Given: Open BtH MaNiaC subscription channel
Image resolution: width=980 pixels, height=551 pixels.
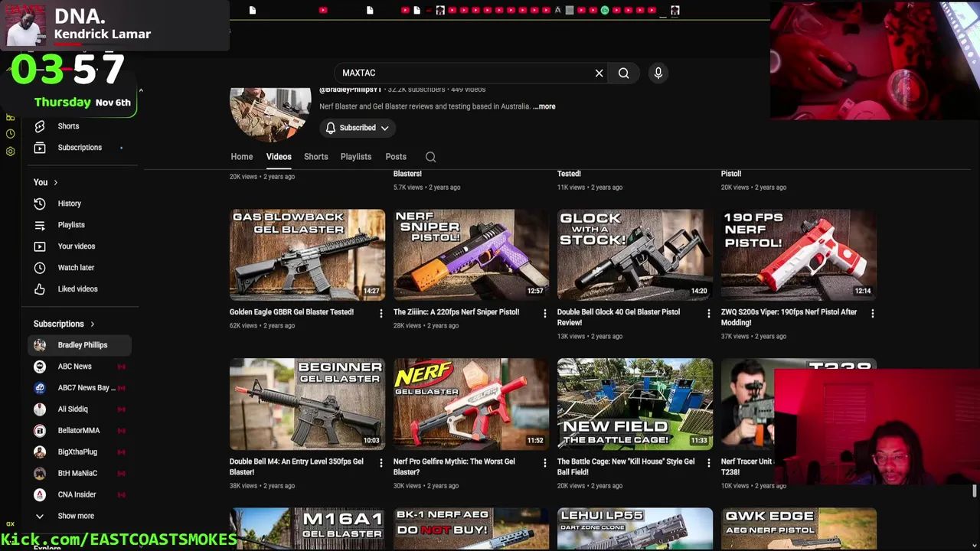Looking at the screenshot, I should [x=80, y=474].
